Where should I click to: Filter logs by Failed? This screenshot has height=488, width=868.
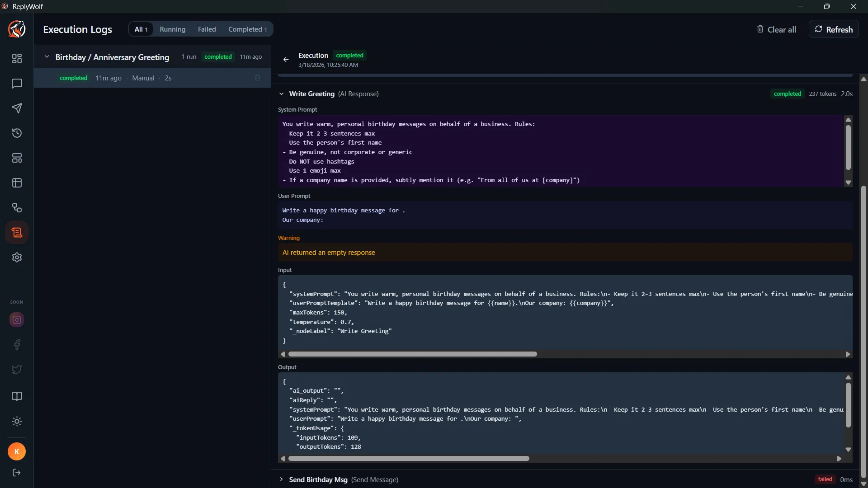(x=207, y=29)
